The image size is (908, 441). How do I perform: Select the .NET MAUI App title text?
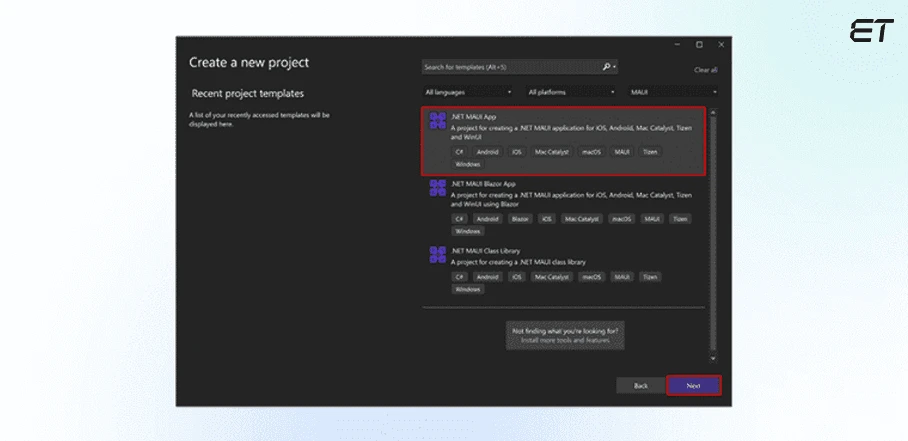(x=473, y=117)
